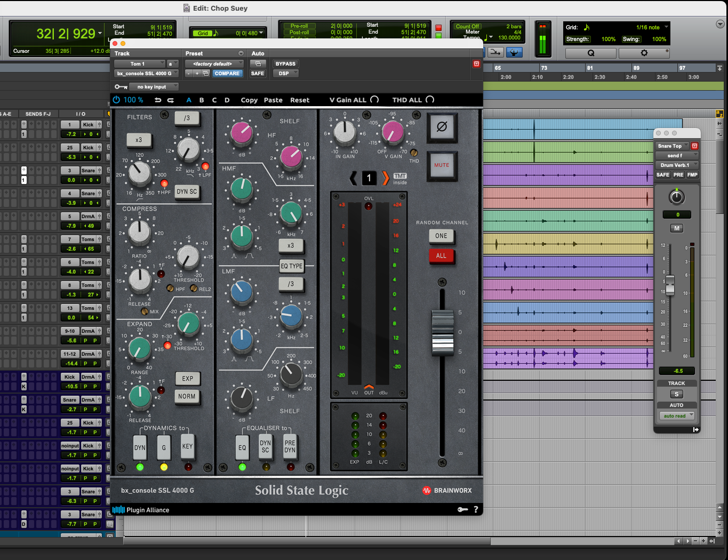Click the main counter 32|2|929 display
728x560 pixels.
pos(66,34)
